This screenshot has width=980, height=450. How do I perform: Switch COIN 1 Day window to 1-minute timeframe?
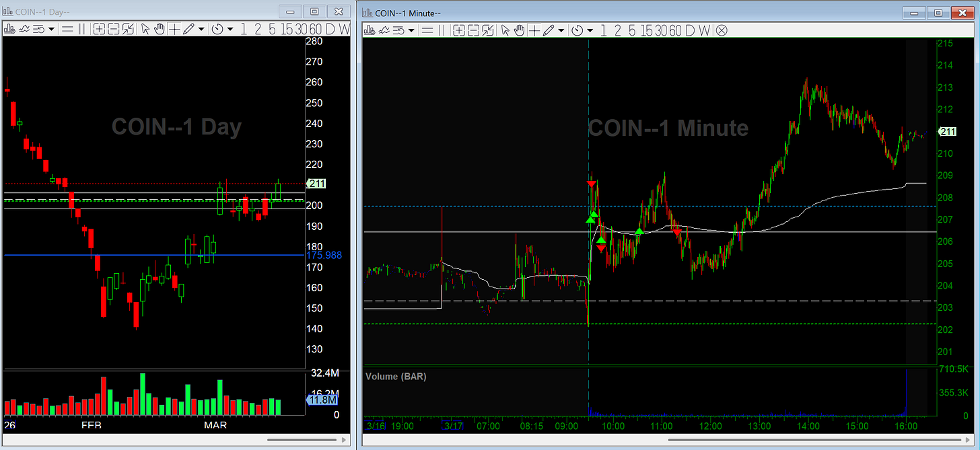[x=243, y=29]
